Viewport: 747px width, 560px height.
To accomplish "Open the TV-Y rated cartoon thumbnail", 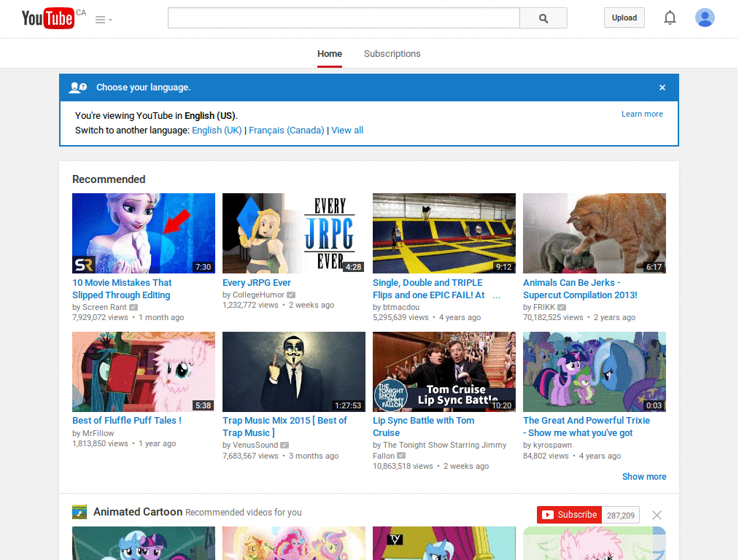I will click(x=444, y=543).
